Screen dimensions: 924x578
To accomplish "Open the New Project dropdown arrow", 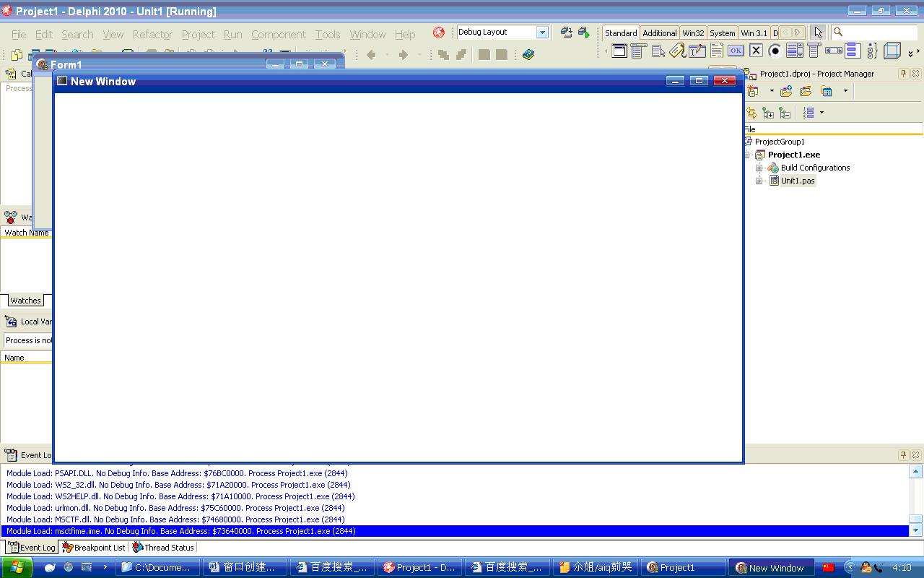I will click(x=771, y=91).
